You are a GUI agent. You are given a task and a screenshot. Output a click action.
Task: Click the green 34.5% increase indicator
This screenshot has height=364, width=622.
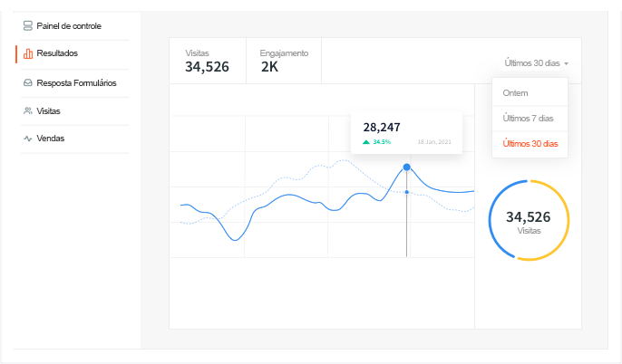pyautogui.click(x=376, y=142)
